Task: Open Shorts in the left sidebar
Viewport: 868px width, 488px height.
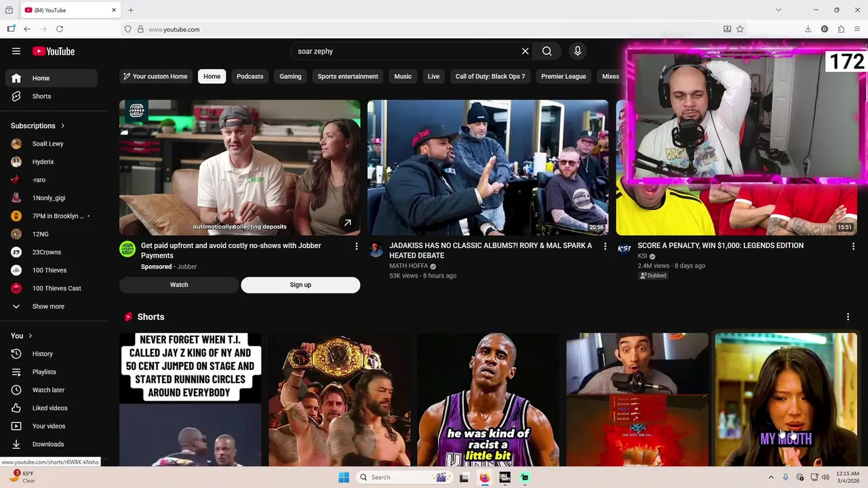Action: pyautogui.click(x=52, y=96)
